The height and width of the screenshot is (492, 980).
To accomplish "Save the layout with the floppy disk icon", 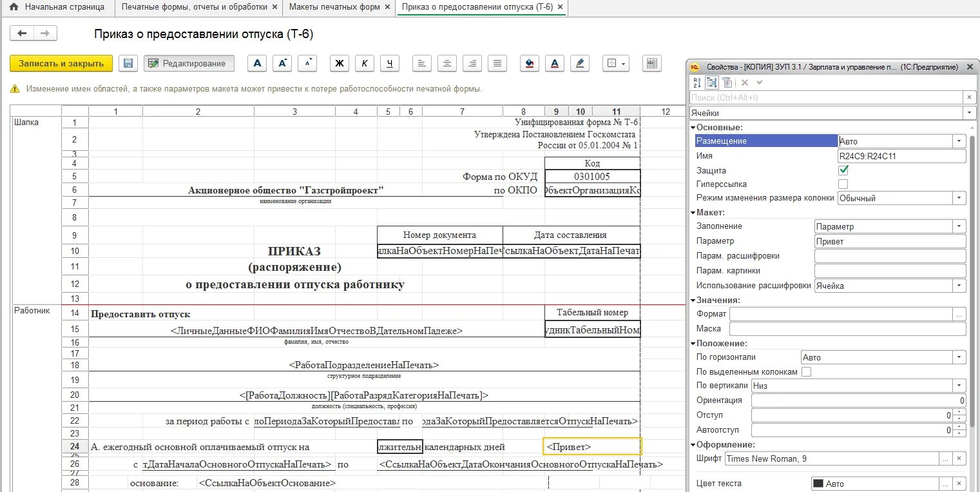I will click(128, 63).
